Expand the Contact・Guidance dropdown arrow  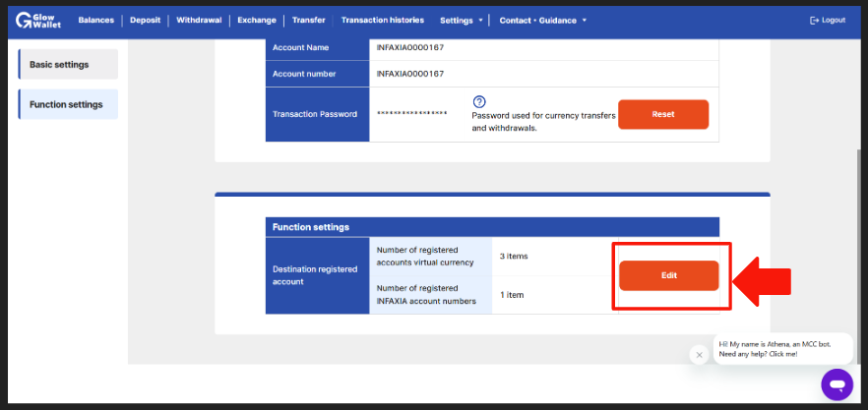coord(584,21)
